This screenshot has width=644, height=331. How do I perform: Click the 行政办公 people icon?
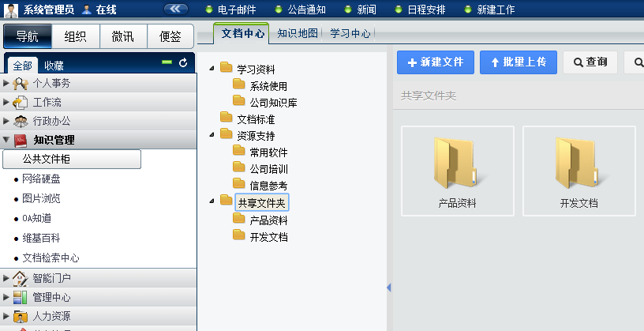21,122
